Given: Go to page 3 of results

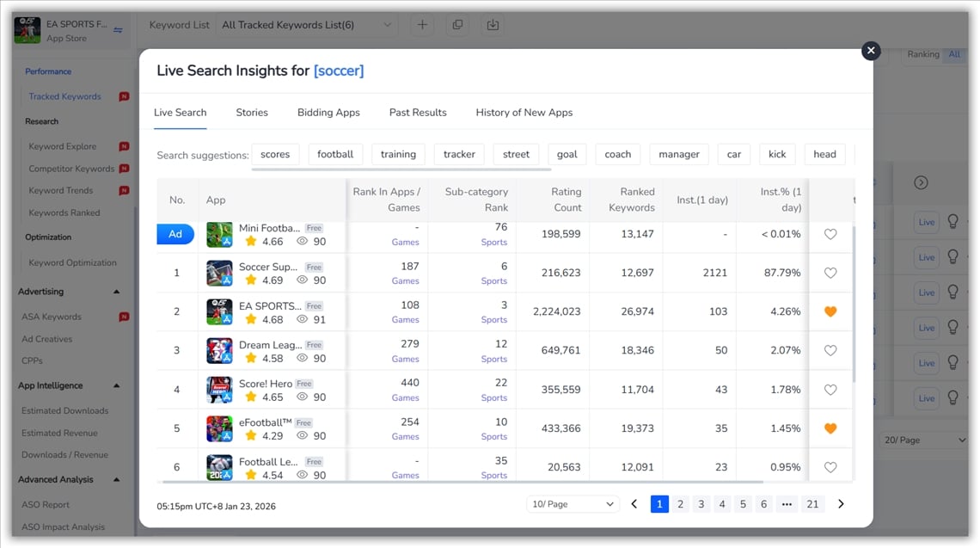Looking at the screenshot, I should 701,503.
